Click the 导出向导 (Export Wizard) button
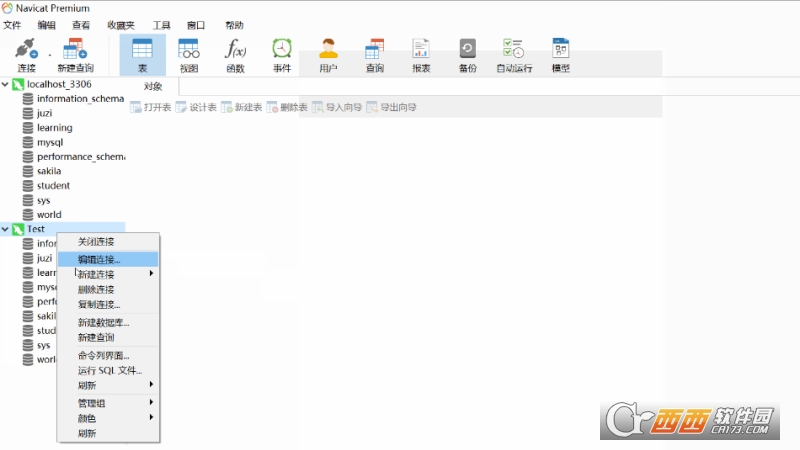800x450 pixels. click(x=391, y=107)
